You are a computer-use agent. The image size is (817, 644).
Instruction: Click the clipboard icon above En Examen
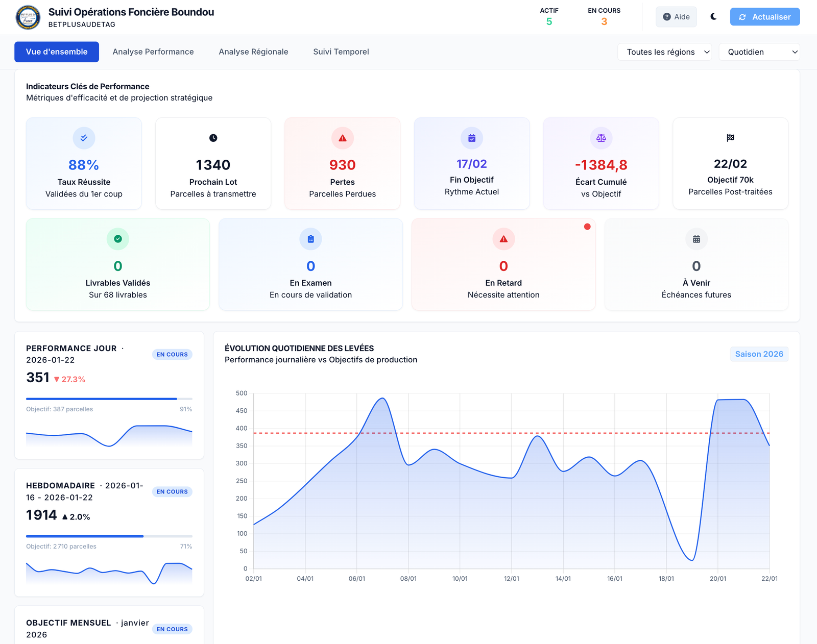tap(310, 239)
